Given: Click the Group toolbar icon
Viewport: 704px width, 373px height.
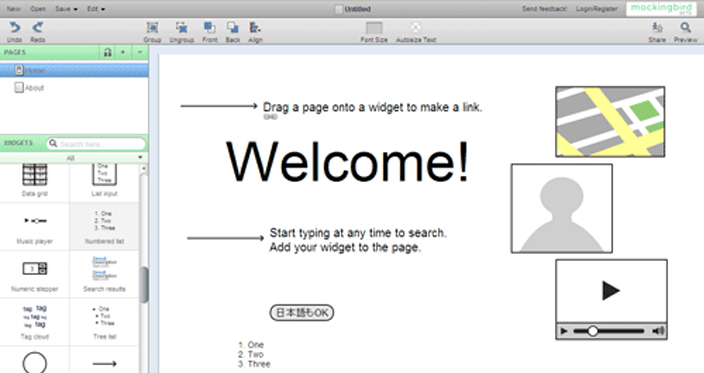Looking at the screenshot, I should [x=152, y=28].
